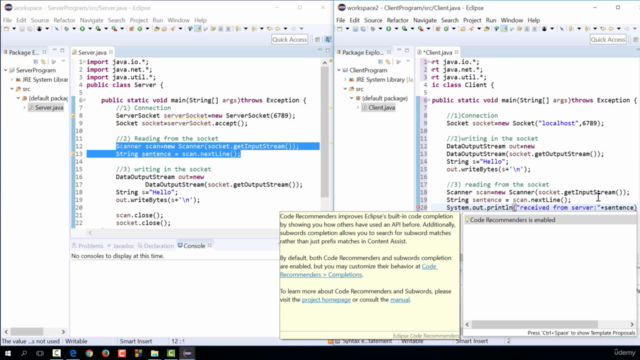Click Coverage icon in Client window toolbar

pos(404,29)
